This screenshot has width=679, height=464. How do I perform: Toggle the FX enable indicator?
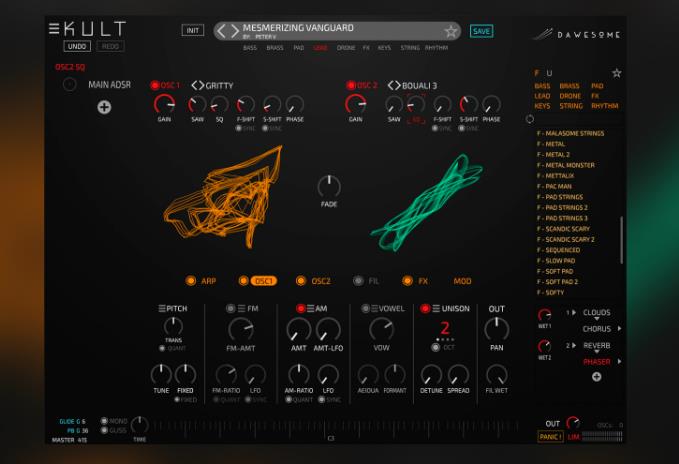[407, 280]
